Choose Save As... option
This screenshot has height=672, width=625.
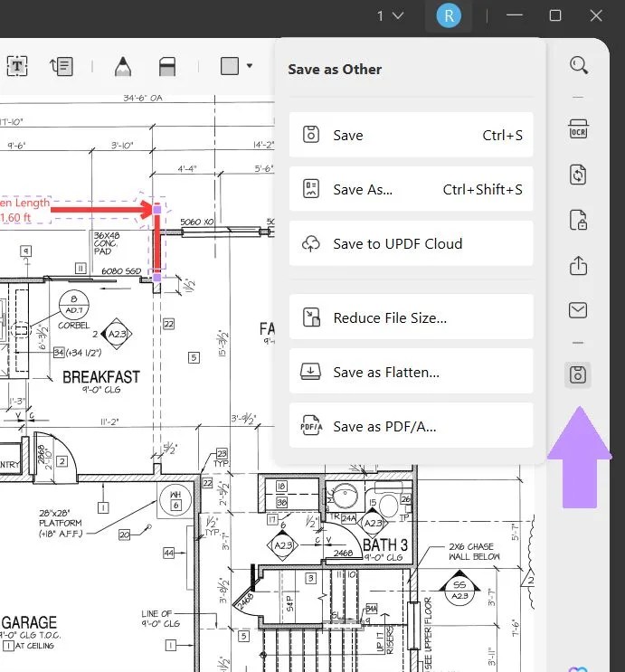[x=412, y=189]
